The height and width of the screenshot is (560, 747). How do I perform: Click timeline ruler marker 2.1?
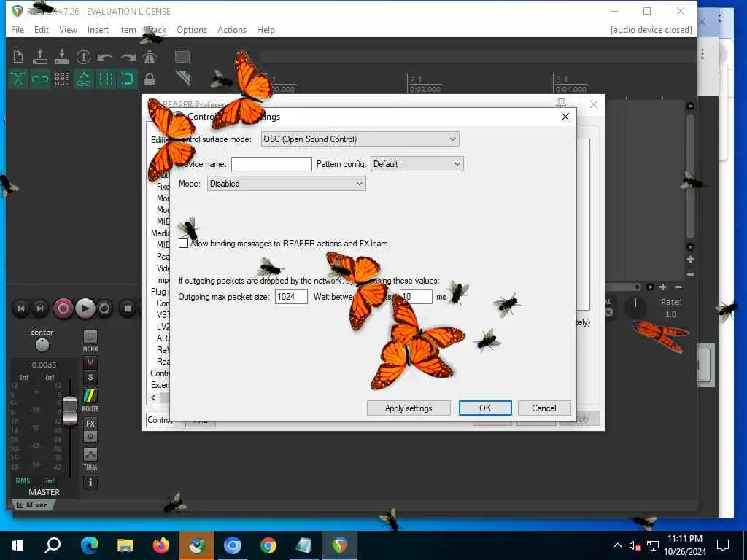point(416,79)
